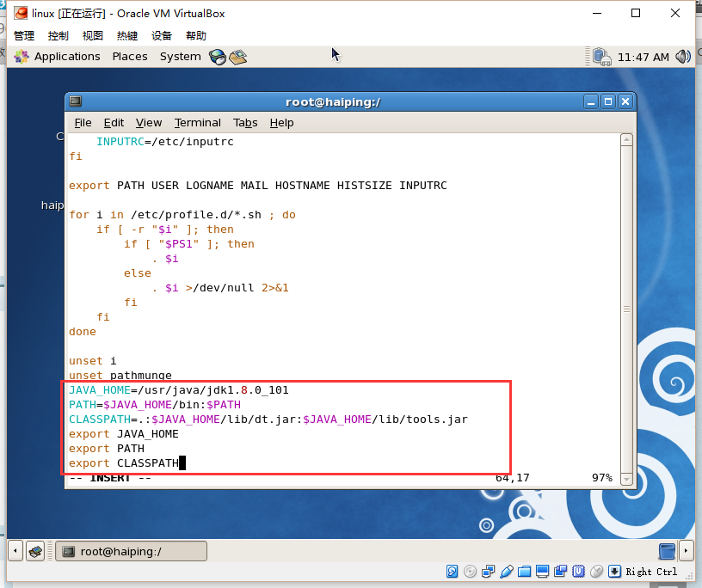Click the "unset i" line
The image size is (702, 588).
(x=93, y=361)
